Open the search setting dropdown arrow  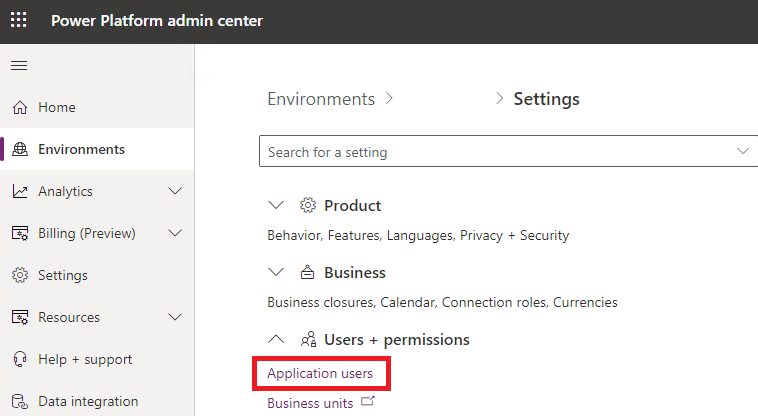pos(743,151)
